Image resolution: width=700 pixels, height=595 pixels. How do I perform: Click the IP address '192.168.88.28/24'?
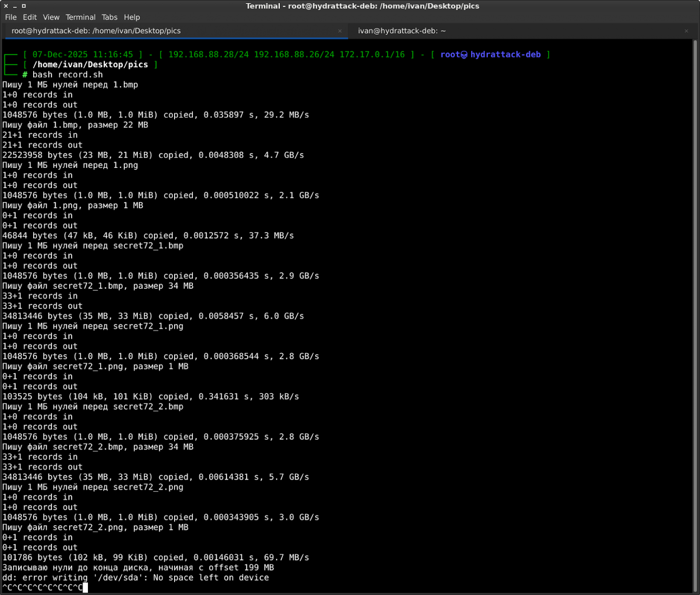click(x=208, y=54)
